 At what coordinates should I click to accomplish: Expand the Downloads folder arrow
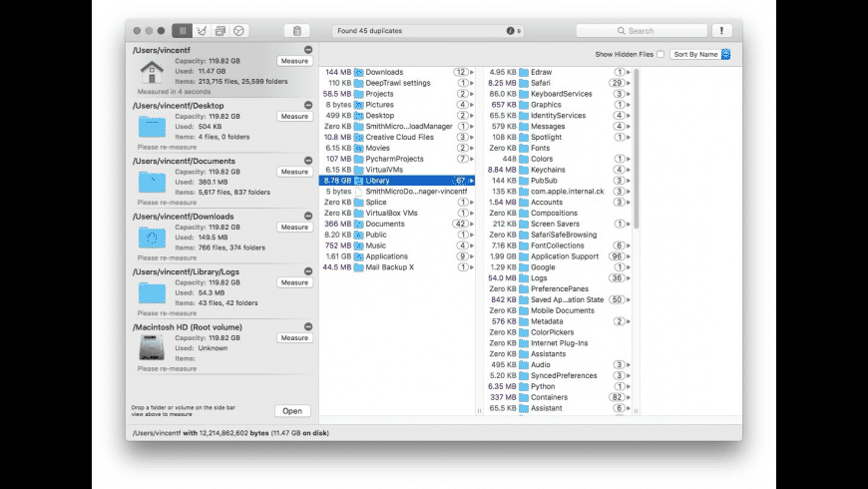click(x=472, y=72)
